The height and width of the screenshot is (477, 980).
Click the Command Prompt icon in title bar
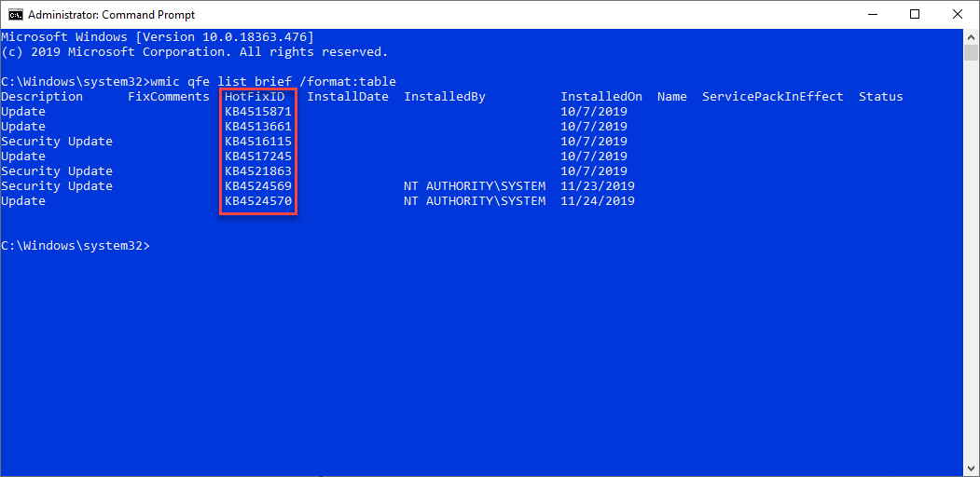pos(16,14)
